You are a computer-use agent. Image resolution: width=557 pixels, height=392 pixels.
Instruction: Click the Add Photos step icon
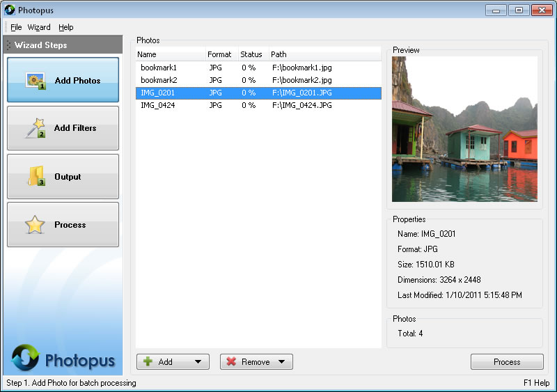(x=36, y=80)
